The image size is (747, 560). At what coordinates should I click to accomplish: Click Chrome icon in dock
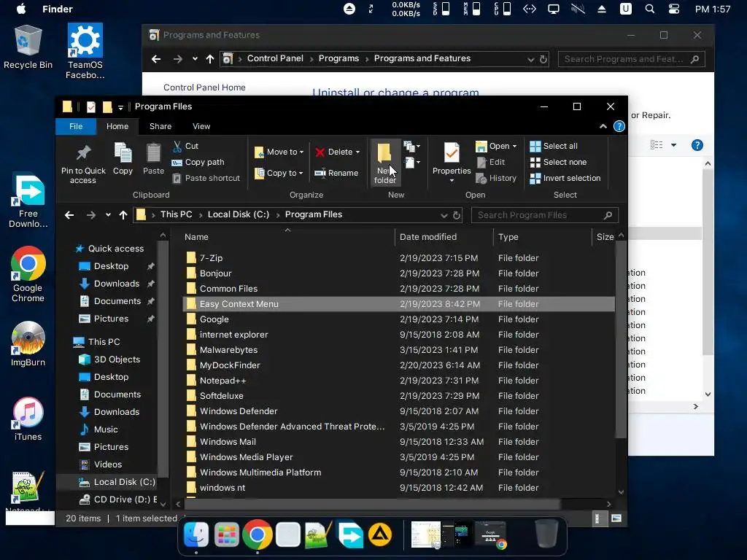258,534
